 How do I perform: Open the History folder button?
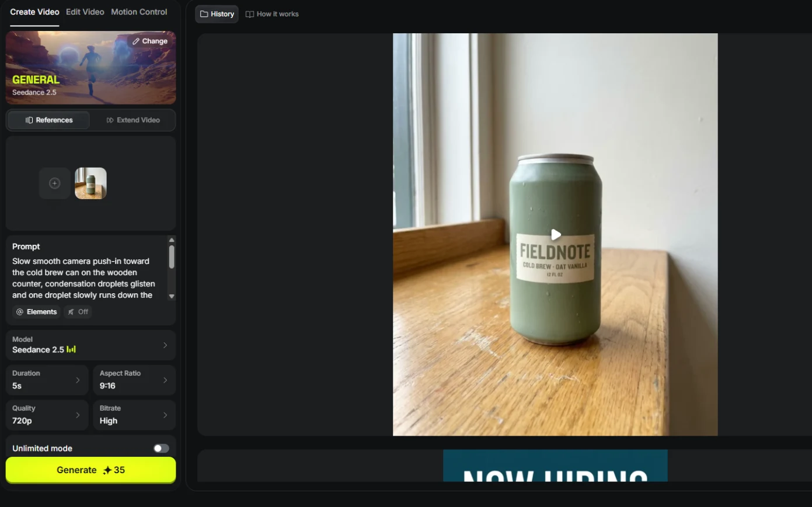click(217, 14)
